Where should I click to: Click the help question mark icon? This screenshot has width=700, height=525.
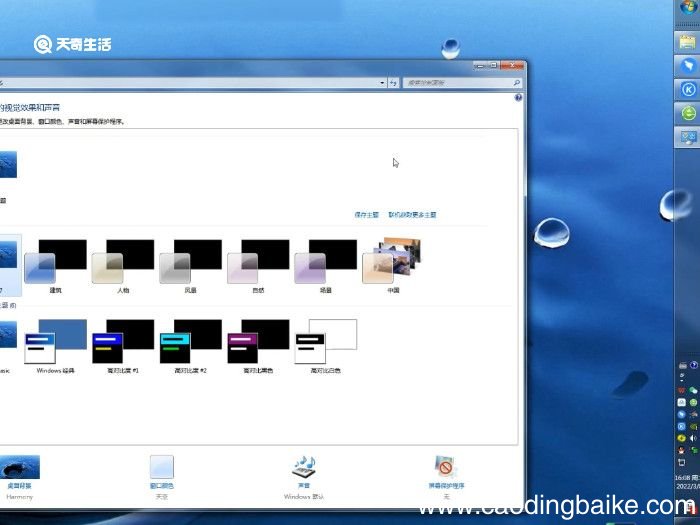(518, 97)
